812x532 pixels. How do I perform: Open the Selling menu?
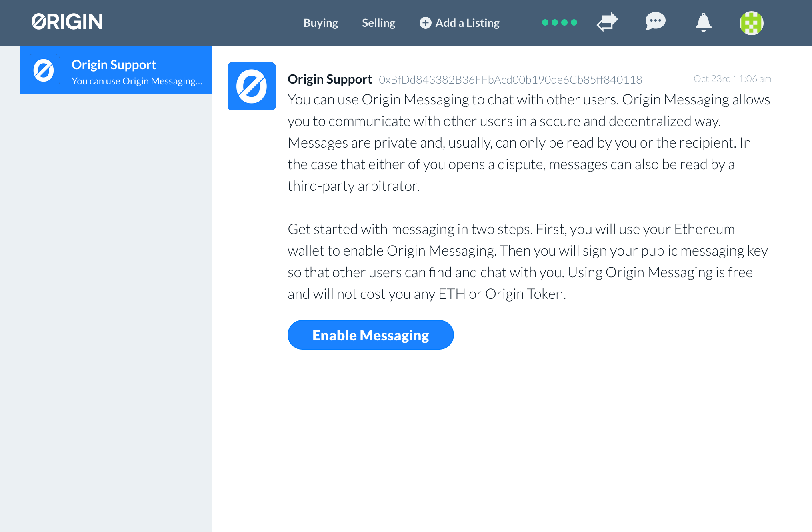click(378, 23)
